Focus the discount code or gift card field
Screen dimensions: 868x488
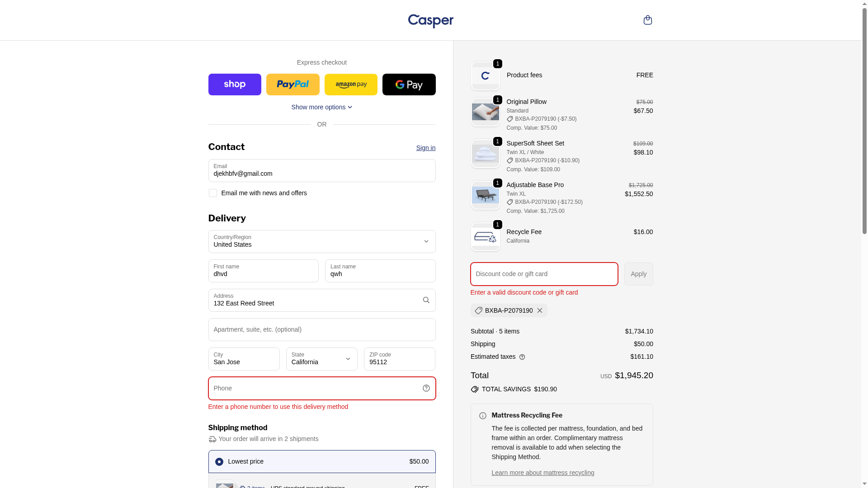(544, 274)
